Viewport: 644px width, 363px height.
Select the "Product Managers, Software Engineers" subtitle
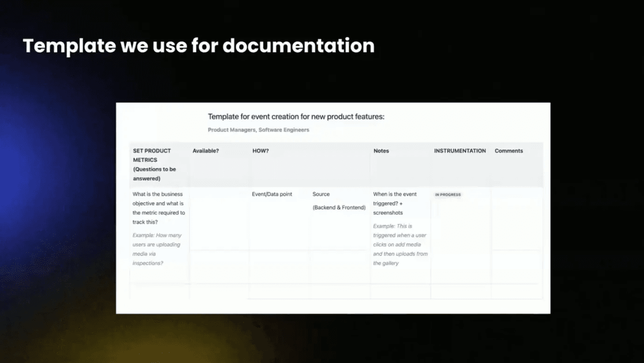pyautogui.click(x=258, y=129)
